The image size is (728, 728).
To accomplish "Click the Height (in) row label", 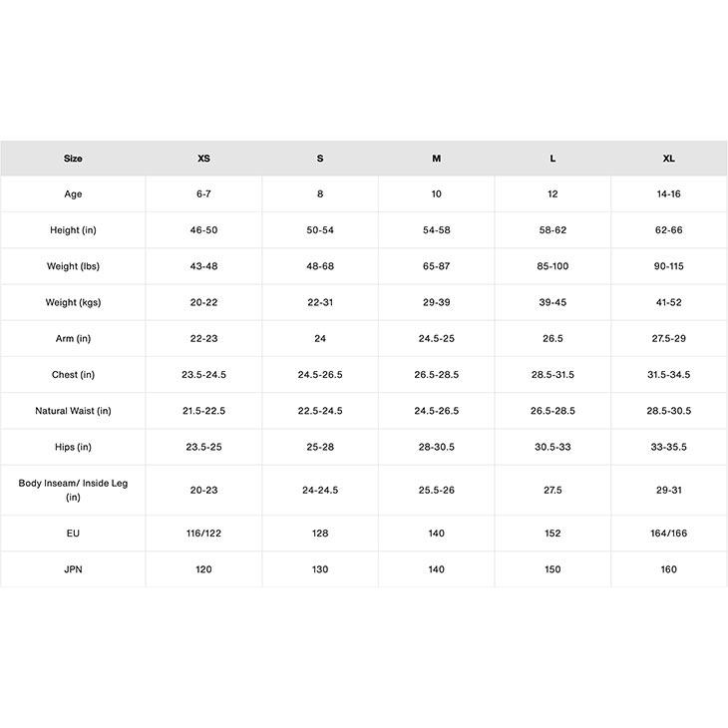I will click(x=73, y=230).
